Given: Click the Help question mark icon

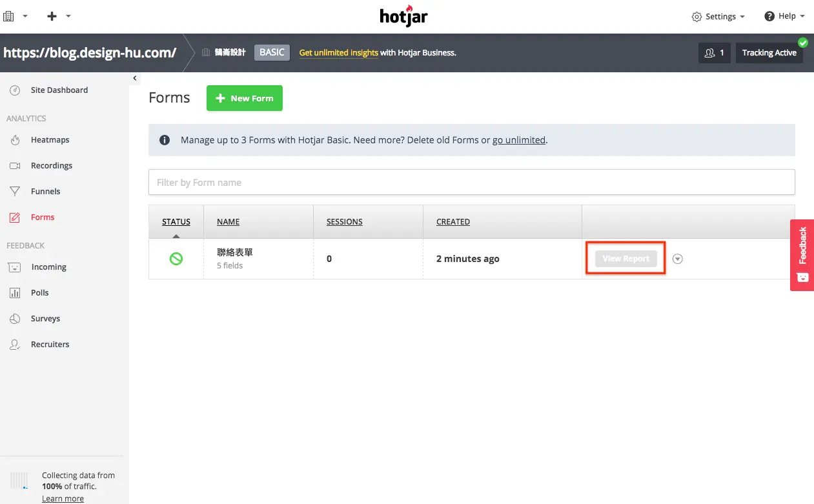Looking at the screenshot, I should click(769, 16).
